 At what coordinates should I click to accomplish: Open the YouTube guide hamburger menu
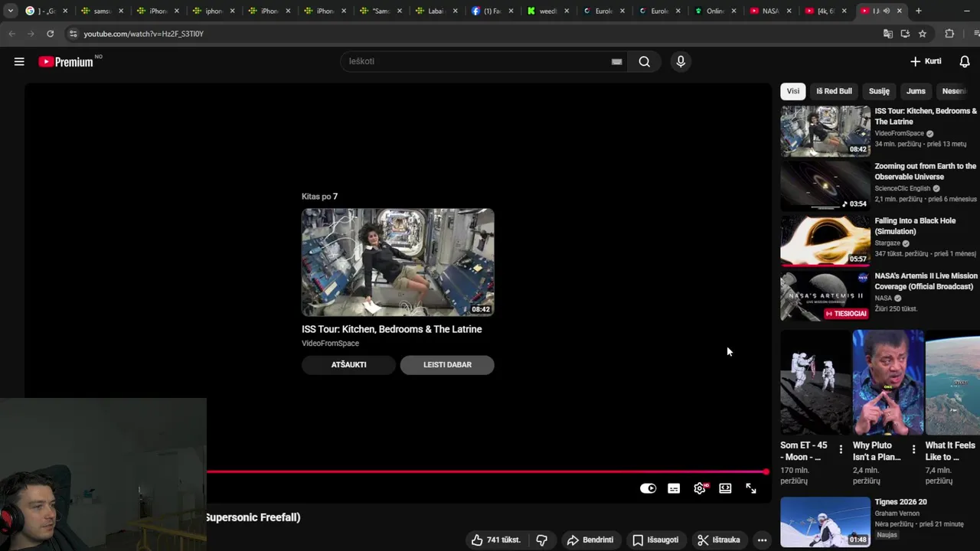19,62
